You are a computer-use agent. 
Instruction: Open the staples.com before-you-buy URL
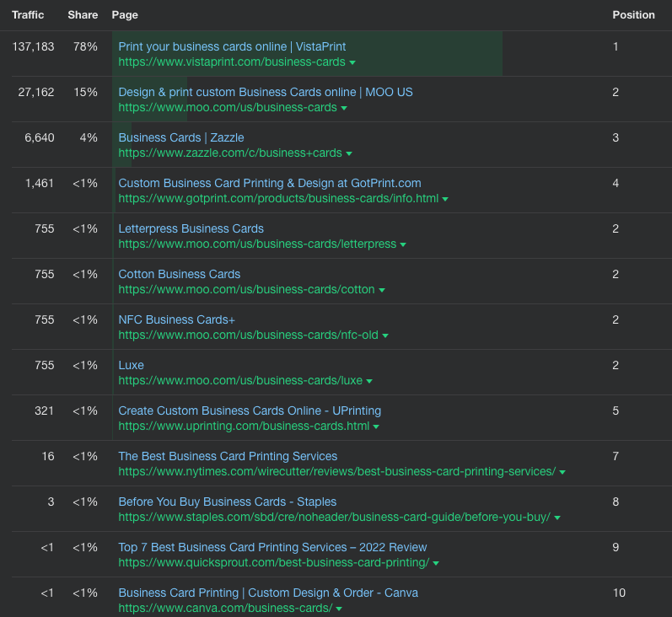[x=334, y=518]
